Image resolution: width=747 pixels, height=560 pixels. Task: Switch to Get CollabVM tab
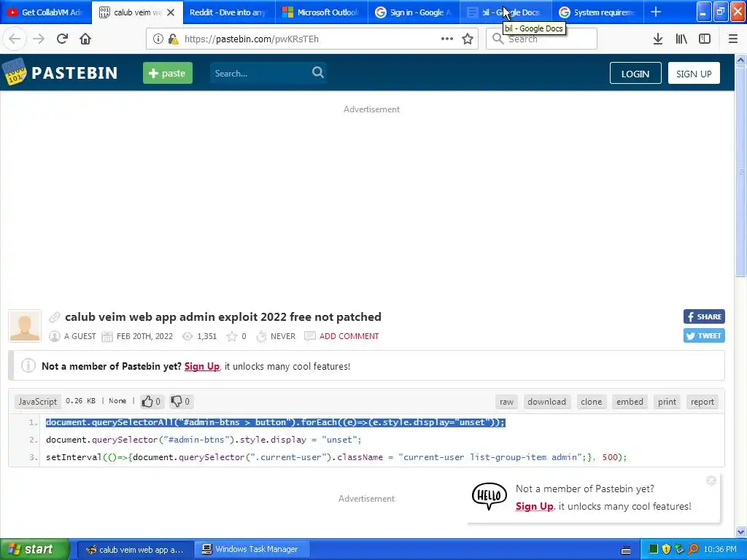(x=46, y=12)
